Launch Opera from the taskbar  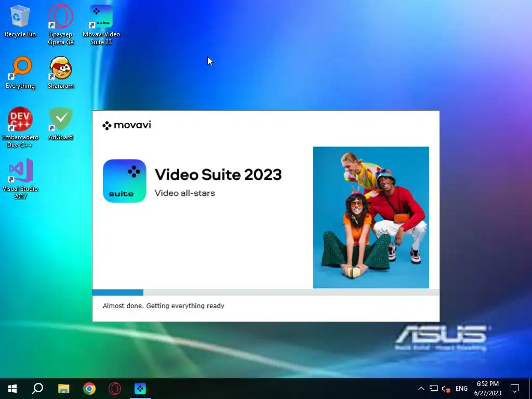(115, 389)
